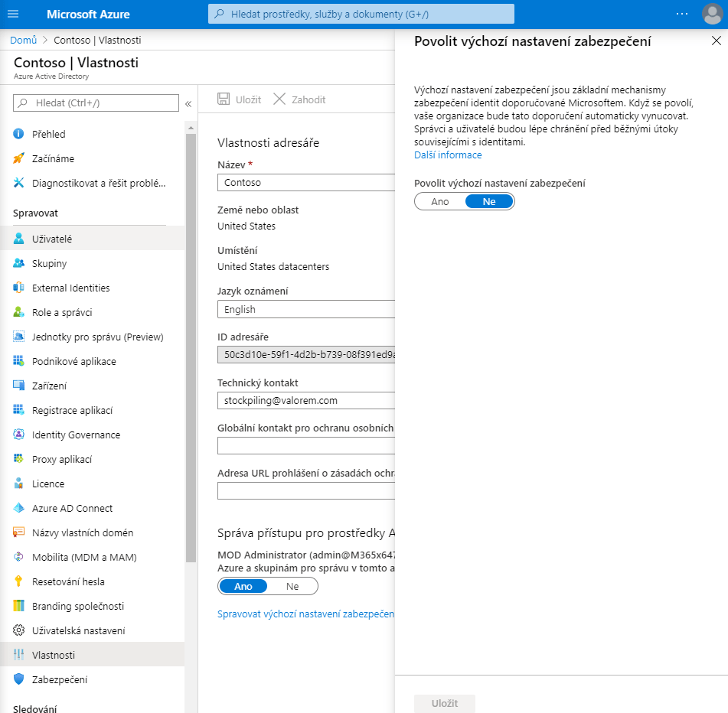Click the Save disk icon in toolbar
Screen dimensions: 728x713
tap(224, 99)
